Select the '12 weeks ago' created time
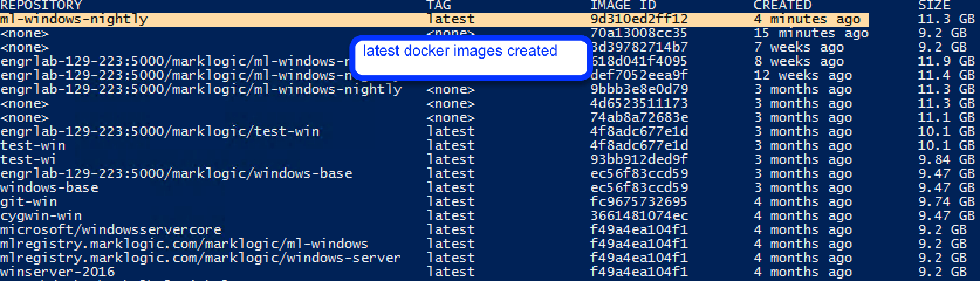This screenshot has height=281, width=980. point(803,76)
